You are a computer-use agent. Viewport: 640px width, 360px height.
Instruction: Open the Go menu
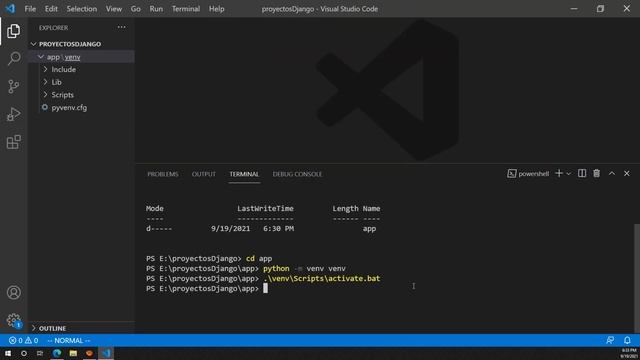tap(136, 9)
